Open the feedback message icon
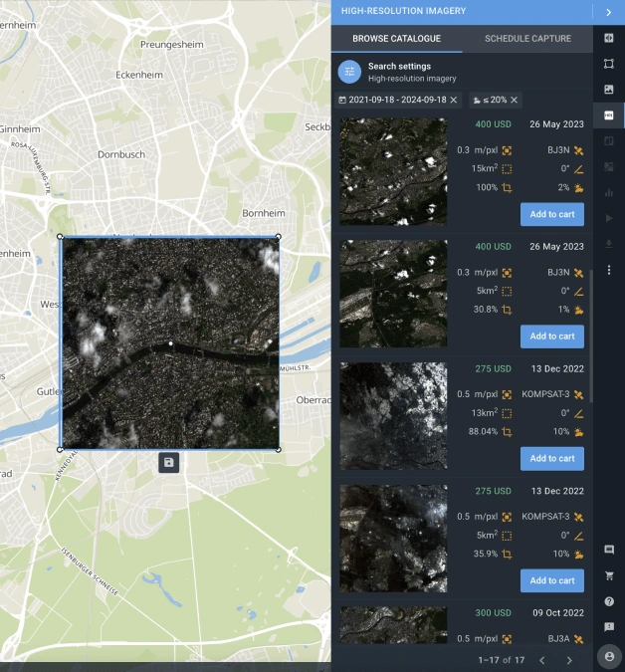The width and height of the screenshot is (625, 672). pos(609,627)
